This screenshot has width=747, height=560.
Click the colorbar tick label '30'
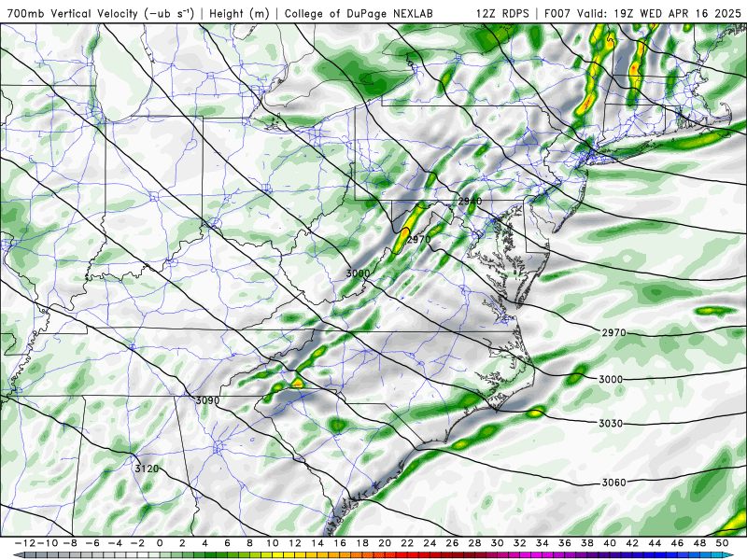coord(498,543)
